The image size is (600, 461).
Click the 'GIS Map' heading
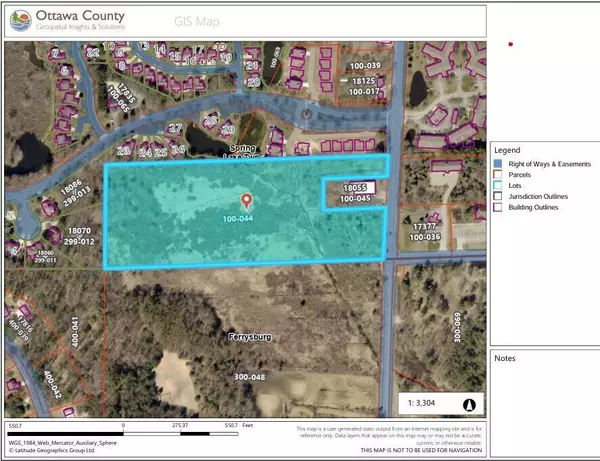197,21
